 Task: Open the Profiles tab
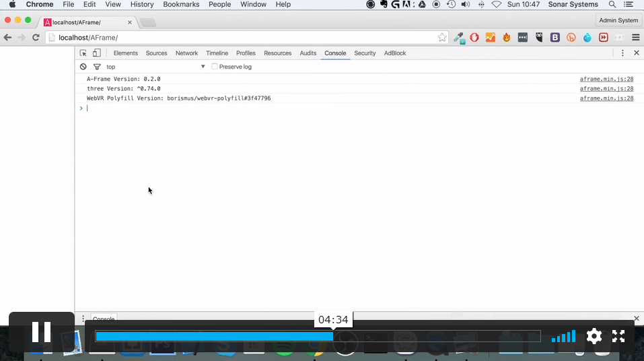coord(246,53)
